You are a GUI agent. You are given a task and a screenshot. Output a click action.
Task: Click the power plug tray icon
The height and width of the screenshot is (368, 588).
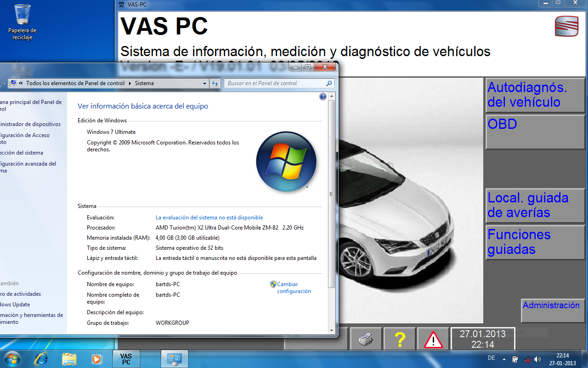point(515,359)
